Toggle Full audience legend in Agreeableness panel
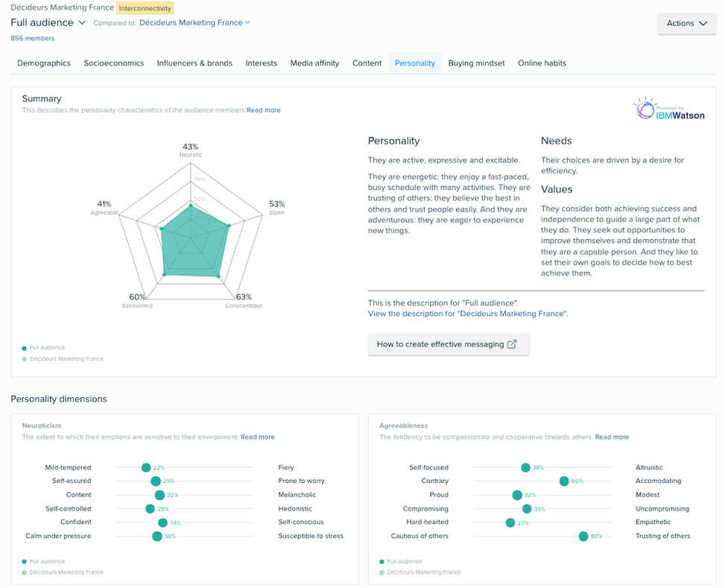 [400, 562]
